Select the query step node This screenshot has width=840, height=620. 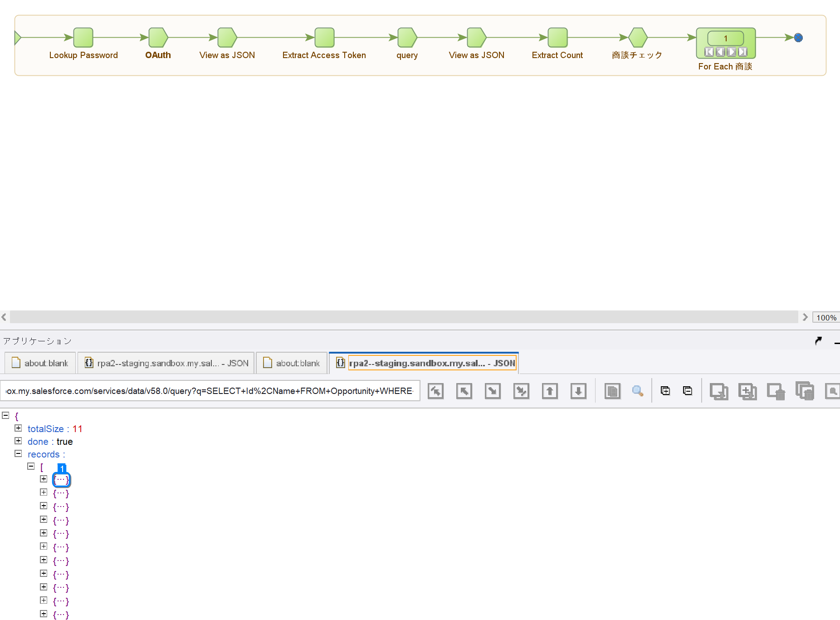coord(407,37)
